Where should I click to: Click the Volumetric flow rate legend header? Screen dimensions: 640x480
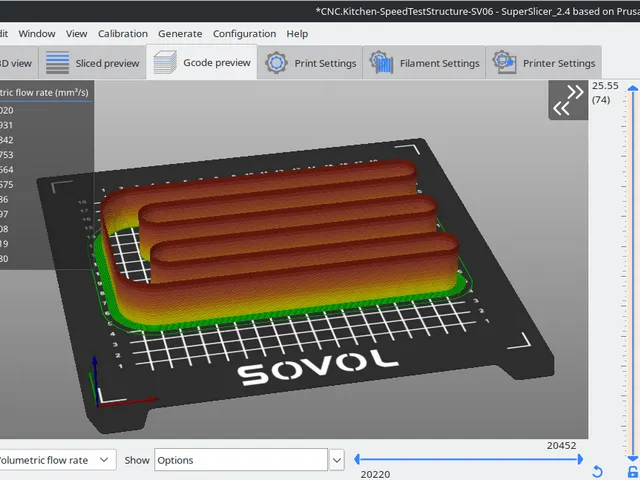pos(44,93)
